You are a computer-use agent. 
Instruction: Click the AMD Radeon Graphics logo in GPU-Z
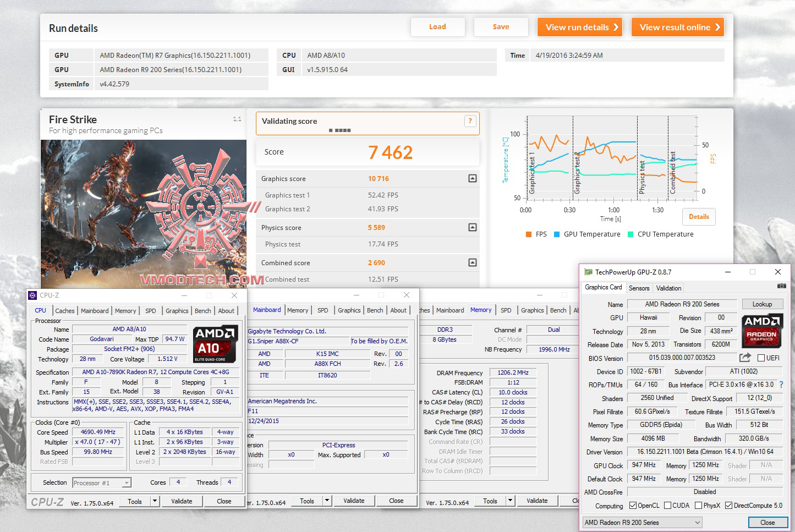[761, 330]
